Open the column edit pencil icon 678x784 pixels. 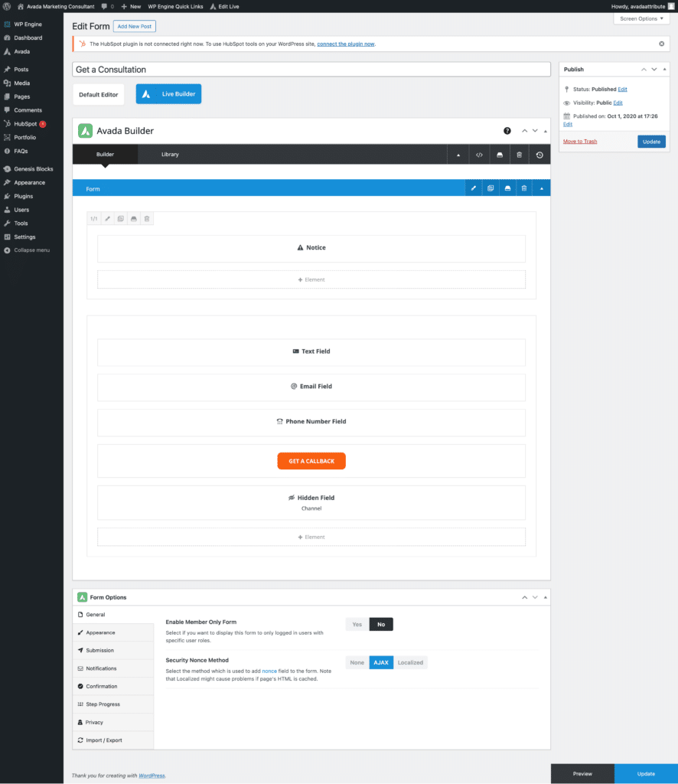coord(107,218)
